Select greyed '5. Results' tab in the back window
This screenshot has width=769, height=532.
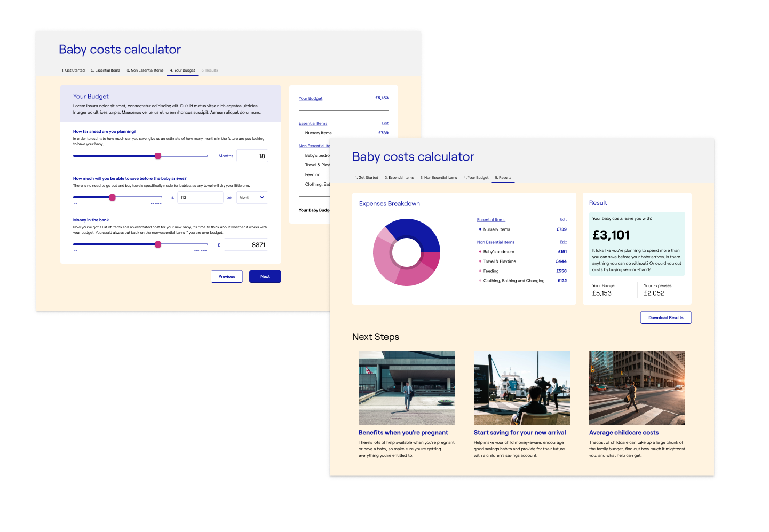[x=210, y=70]
